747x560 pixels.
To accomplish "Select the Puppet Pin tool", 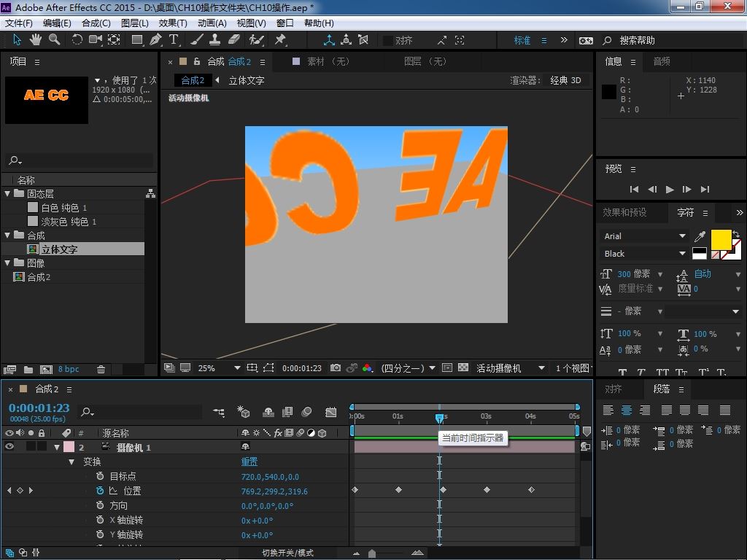I will [x=280, y=40].
